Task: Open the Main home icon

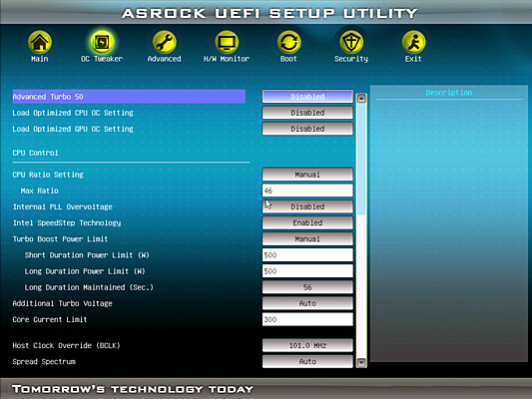Action: (40, 42)
